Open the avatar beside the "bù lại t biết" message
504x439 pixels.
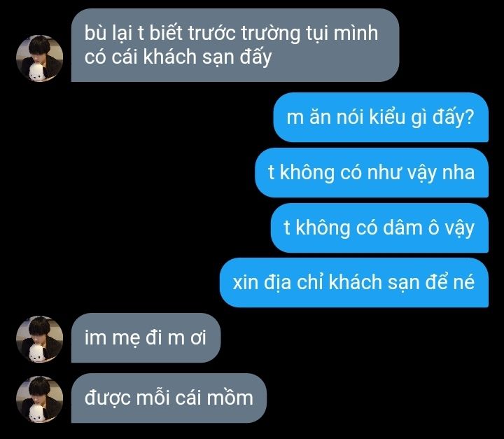coord(39,58)
